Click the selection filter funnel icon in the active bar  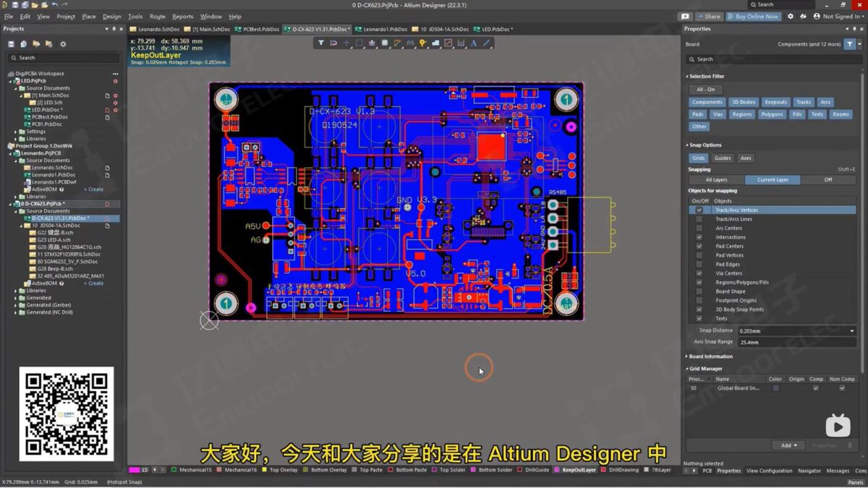(x=320, y=43)
